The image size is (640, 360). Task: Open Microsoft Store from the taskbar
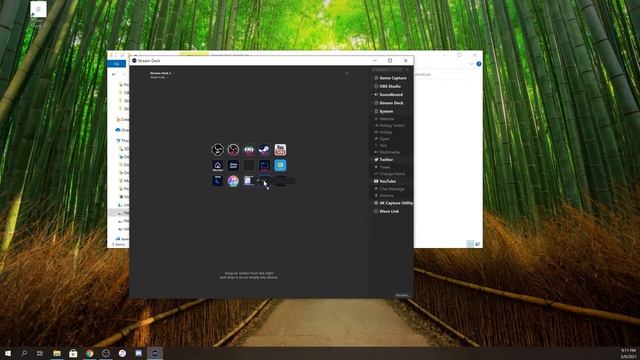(x=73, y=353)
